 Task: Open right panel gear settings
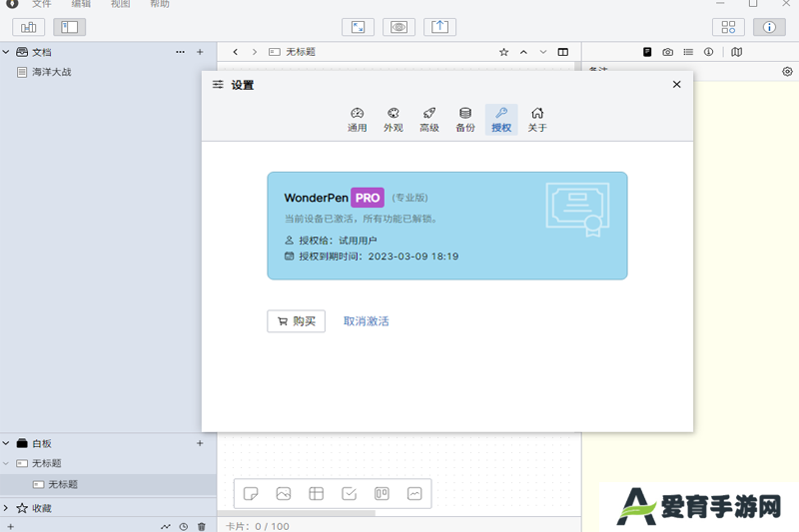787,72
